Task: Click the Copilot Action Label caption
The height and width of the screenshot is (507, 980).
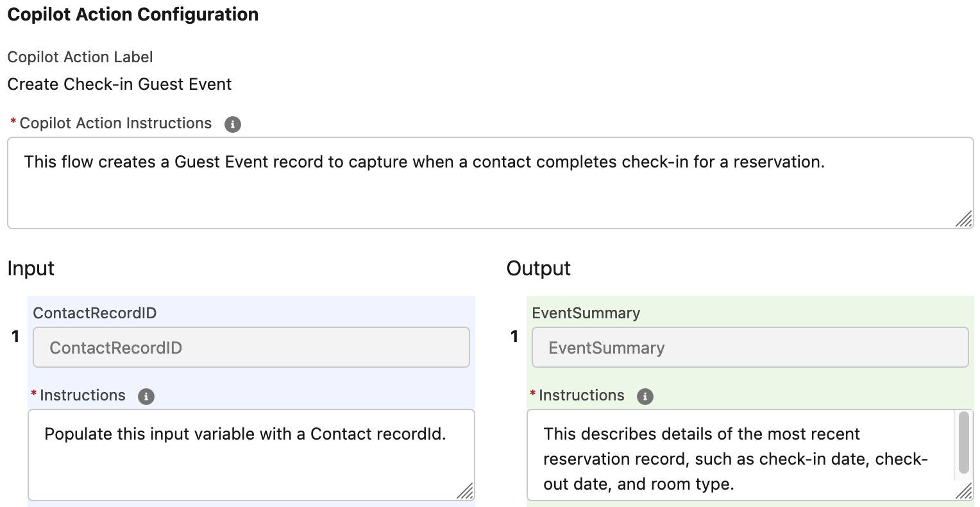Action: pyautogui.click(x=80, y=57)
